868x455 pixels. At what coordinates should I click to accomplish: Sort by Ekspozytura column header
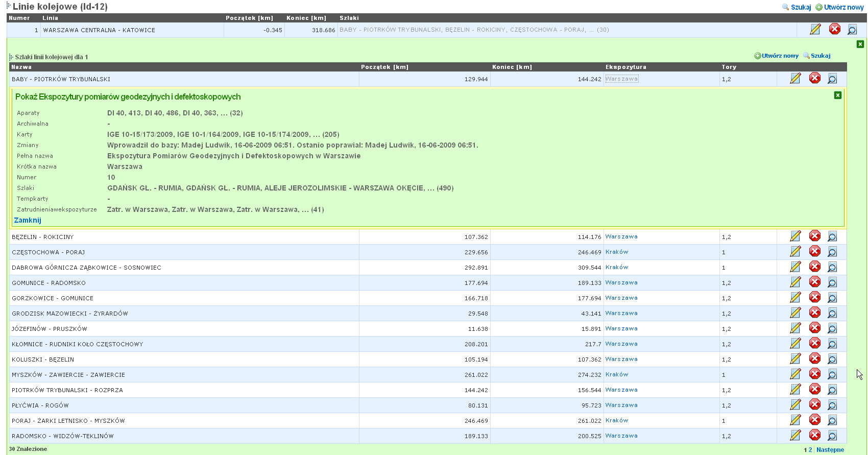[625, 67]
